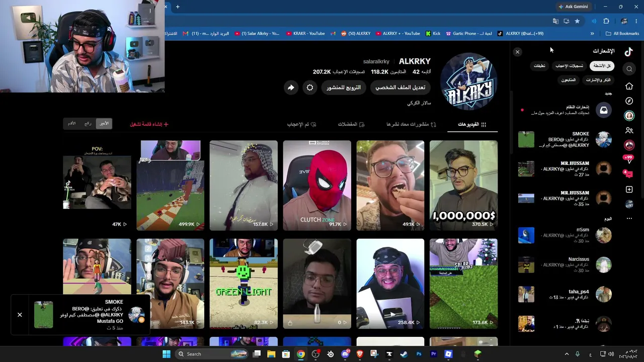Viewport: 644px width, 362px height.
Task: Click the translate page icon in address bar
Action: point(555,21)
